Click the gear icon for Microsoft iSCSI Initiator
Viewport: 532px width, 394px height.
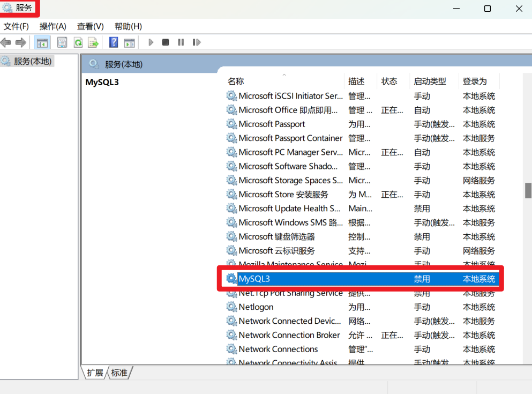pyautogui.click(x=232, y=96)
